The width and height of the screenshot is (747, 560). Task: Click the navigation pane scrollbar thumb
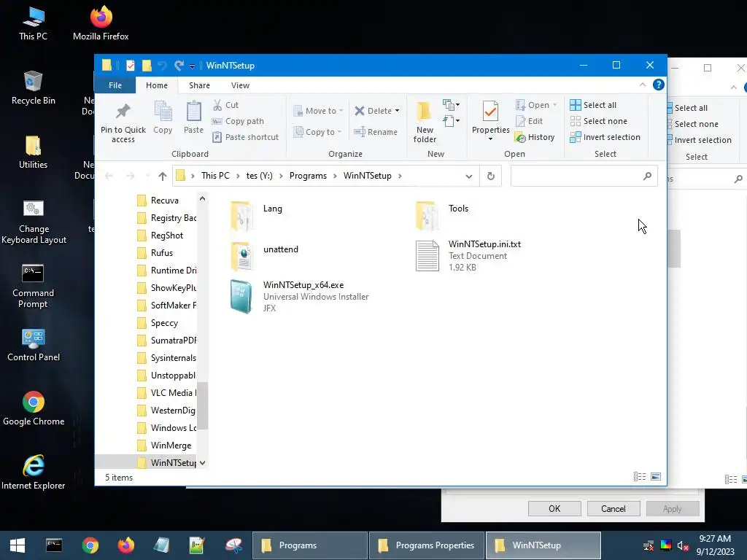(203, 405)
